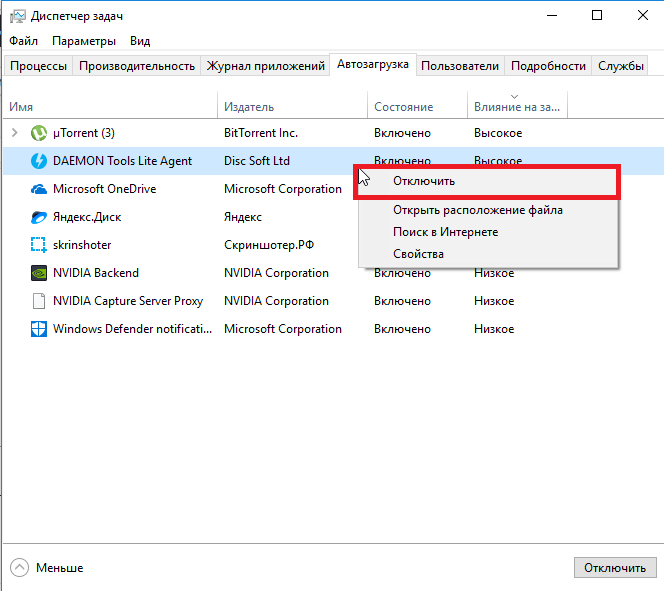Click the Меньше collapse arrow icon
Image resolution: width=664 pixels, height=591 pixels.
click(x=19, y=568)
